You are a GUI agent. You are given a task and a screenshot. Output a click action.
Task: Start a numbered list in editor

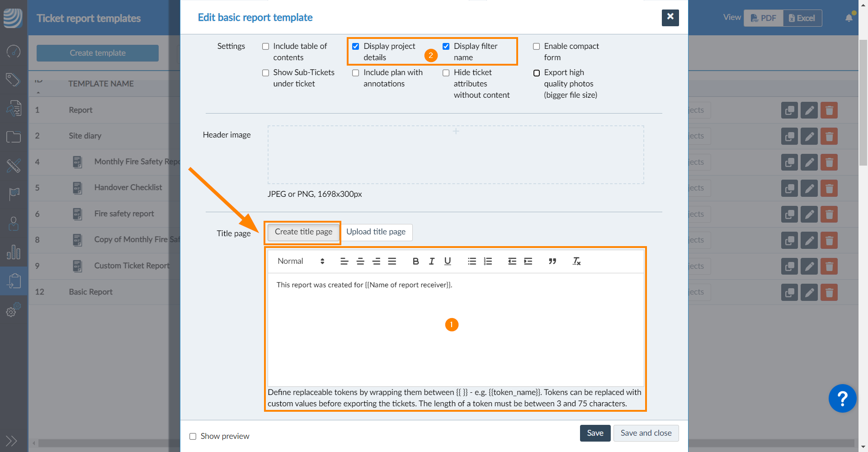(488, 261)
